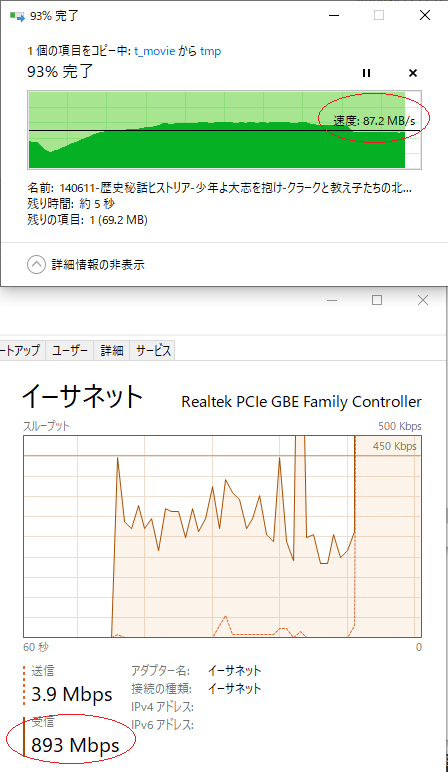
Task: Maximize the Task Manager window
Action: coord(377,300)
